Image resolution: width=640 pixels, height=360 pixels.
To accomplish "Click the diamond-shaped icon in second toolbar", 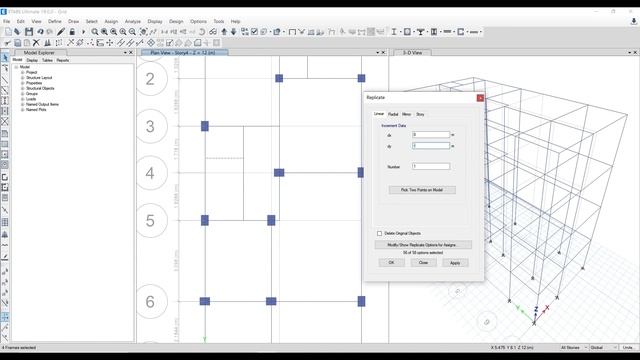I will pyautogui.click(x=151, y=42).
